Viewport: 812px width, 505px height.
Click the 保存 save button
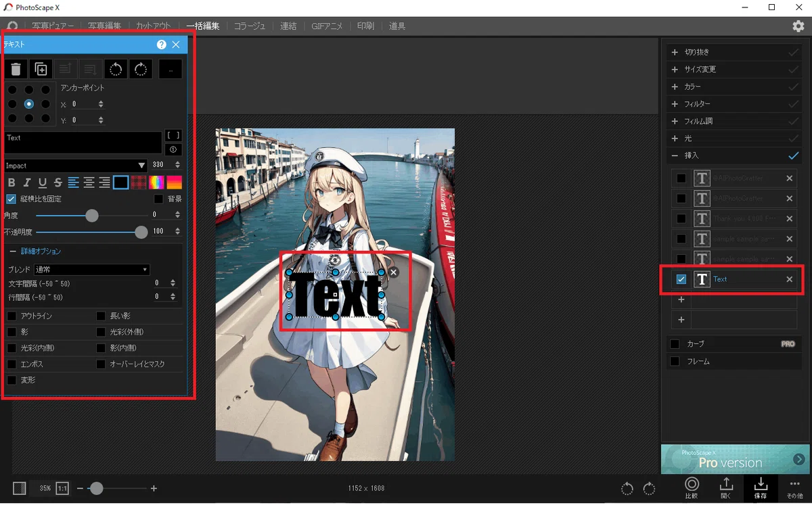[x=761, y=487]
